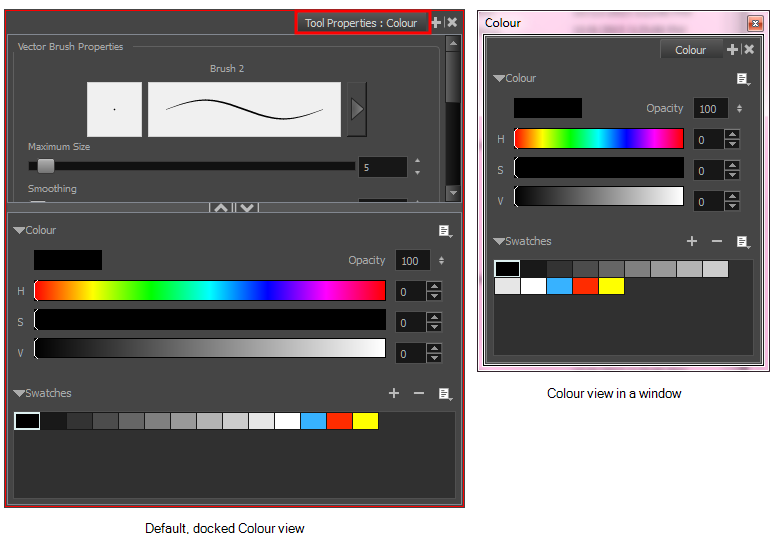This screenshot has height=553, width=782.
Task: Open Swatches menu icon in floating window
Action: [743, 242]
